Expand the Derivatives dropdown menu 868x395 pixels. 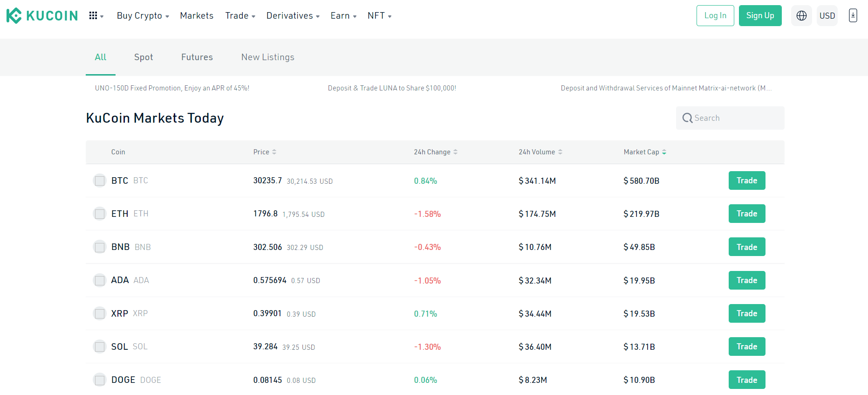(x=293, y=16)
